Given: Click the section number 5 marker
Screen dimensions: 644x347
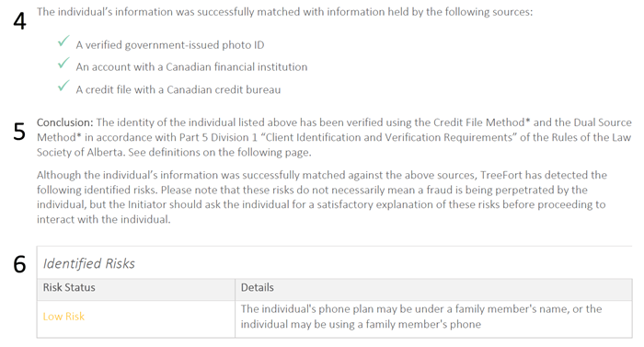Looking at the screenshot, I should pos(19,132).
